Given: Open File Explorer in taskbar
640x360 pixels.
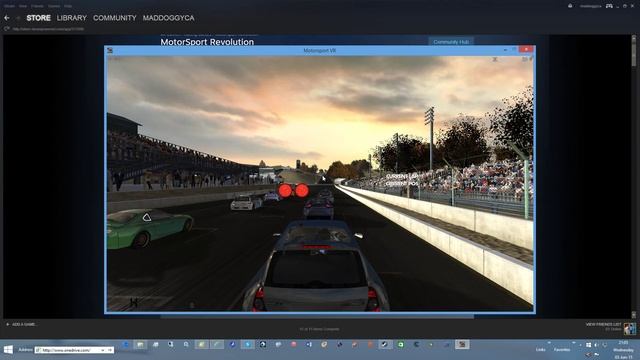Looking at the screenshot, I should pos(140,344).
